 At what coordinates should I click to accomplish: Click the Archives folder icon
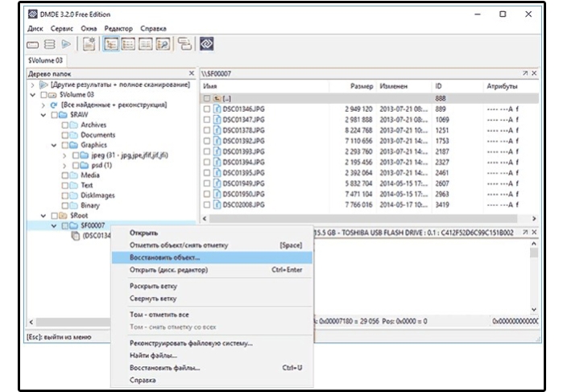point(73,125)
